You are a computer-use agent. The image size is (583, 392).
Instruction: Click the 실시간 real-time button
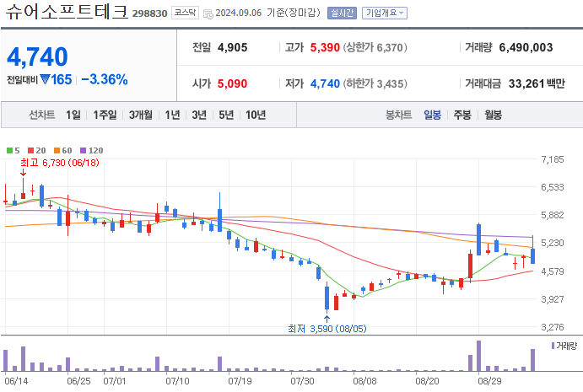pyautogui.click(x=342, y=13)
